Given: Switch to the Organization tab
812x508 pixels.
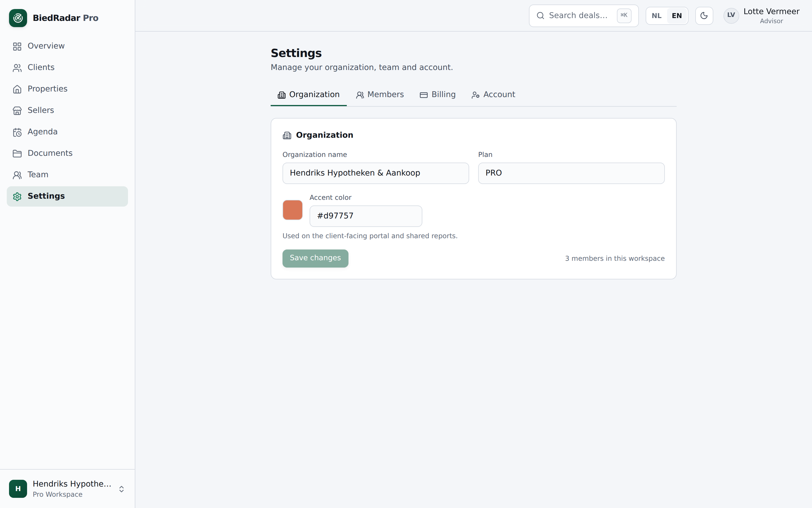Looking at the screenshot, I should coord(308,95).
